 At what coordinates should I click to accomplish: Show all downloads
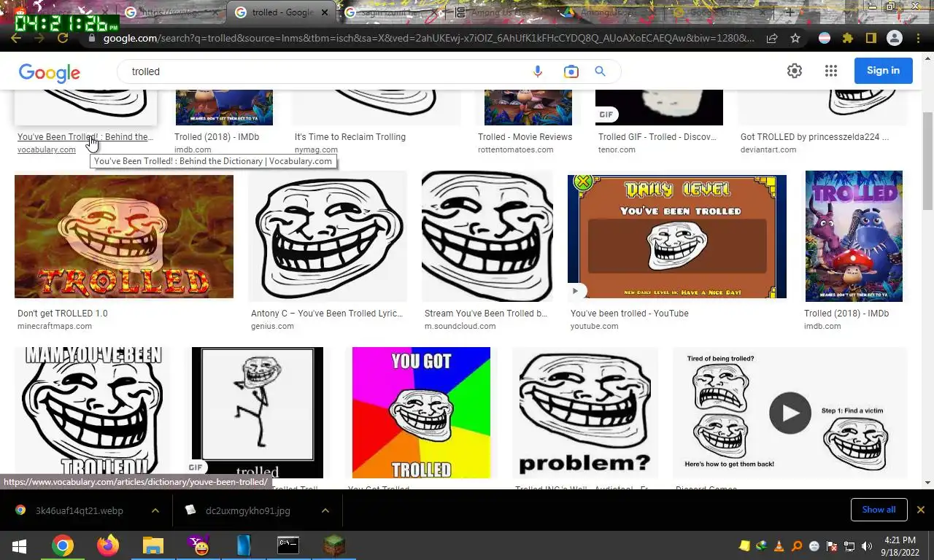tap(879, 510)
